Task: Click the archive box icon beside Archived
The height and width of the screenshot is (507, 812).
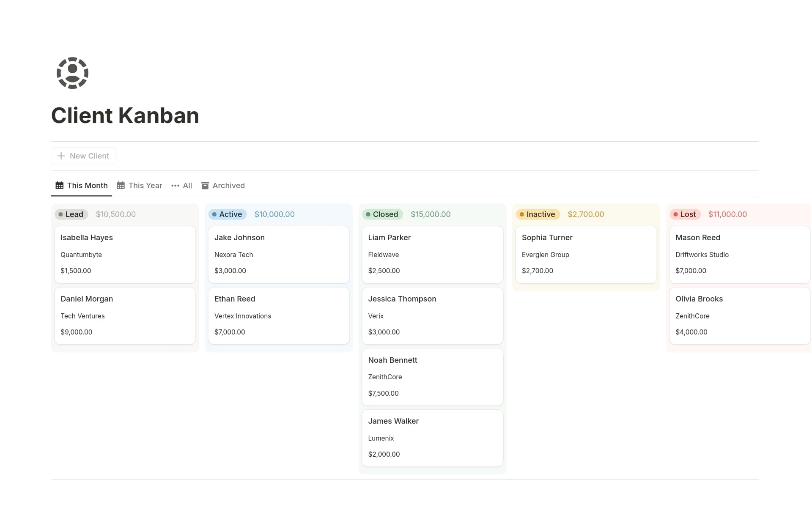Action: [205, 185]
